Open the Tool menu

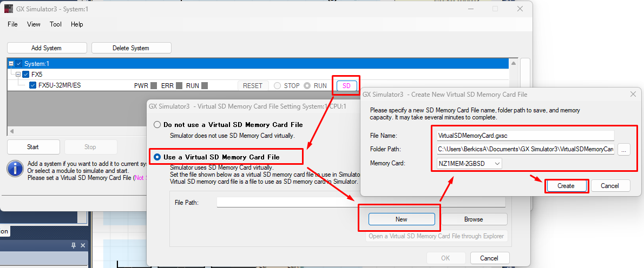[x=55, y=24]
